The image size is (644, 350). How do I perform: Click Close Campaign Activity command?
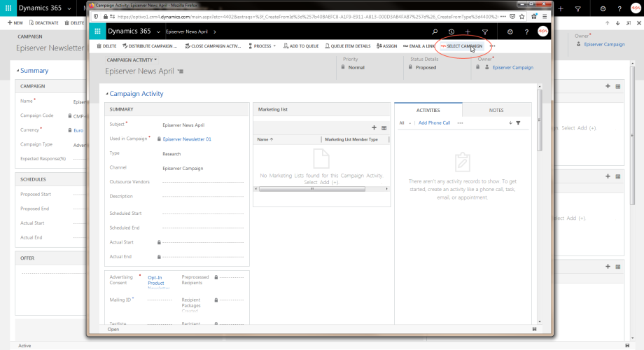pos(213,46)
